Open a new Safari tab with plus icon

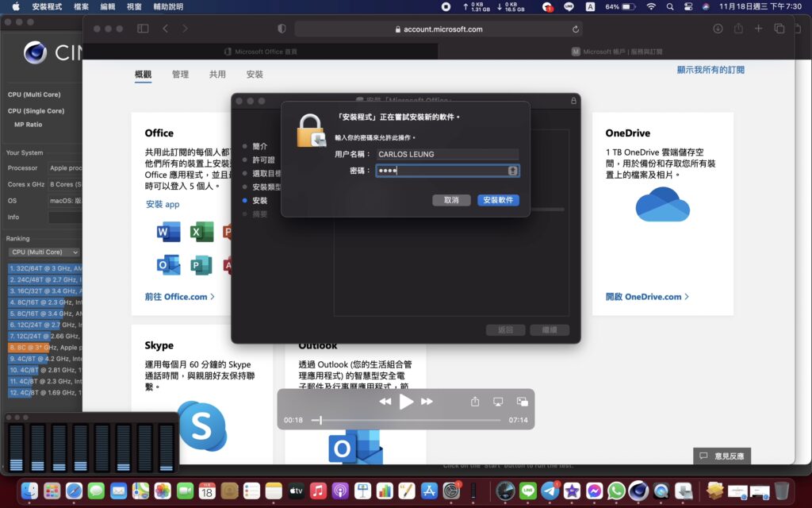(x=758, y=29)
